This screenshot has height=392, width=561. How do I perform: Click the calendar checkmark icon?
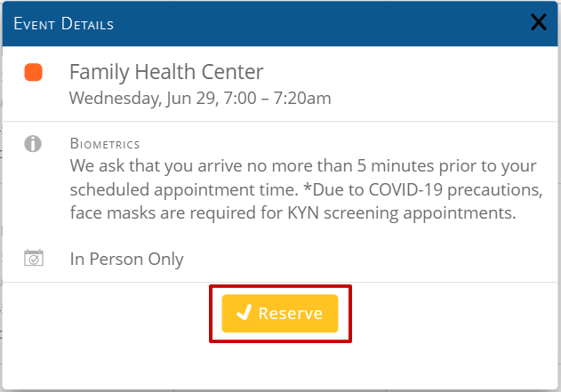(34, 258)
